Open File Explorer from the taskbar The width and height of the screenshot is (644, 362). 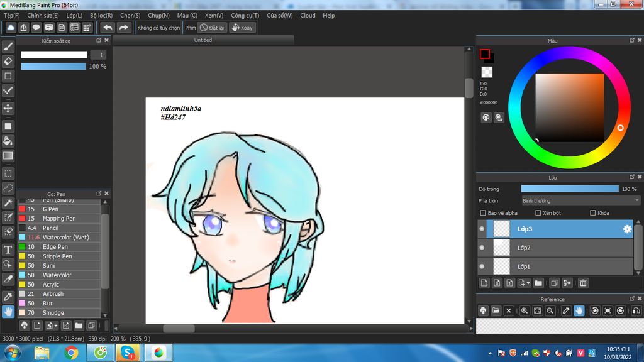42,353
